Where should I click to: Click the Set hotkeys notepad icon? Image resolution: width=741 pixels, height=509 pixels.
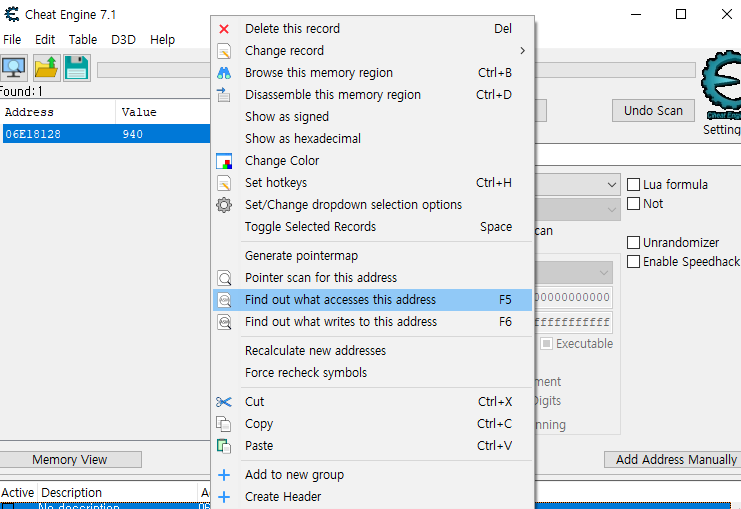point(224,183)
